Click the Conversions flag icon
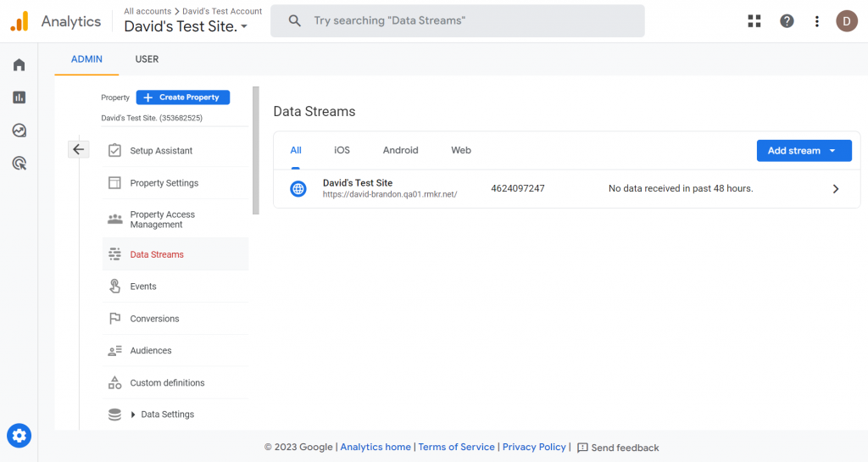This screenshot has height=462, width=868. pos(114,318)
